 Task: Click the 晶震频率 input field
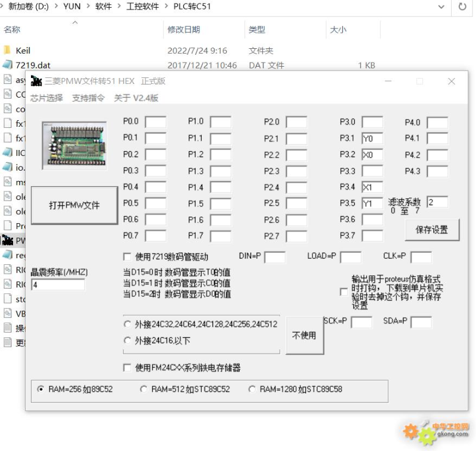[58, 285]
